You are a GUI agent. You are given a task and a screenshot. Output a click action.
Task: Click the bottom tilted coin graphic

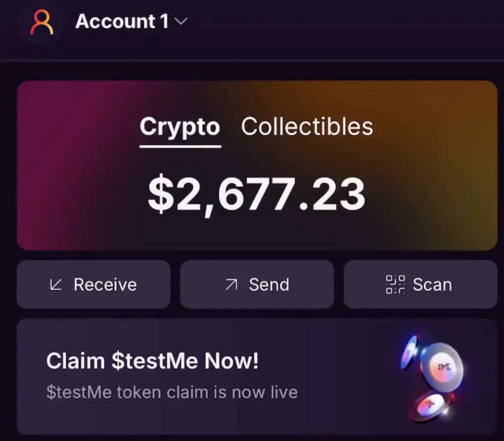point(431,406)
